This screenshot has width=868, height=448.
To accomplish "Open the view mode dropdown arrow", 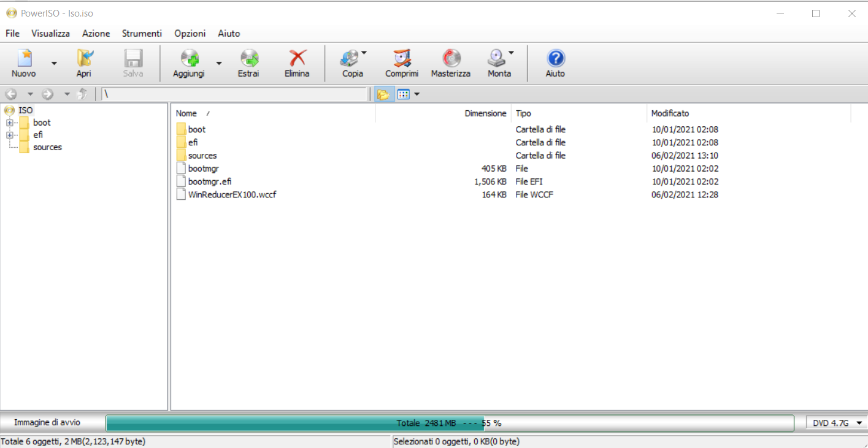I will click(417, 94).
